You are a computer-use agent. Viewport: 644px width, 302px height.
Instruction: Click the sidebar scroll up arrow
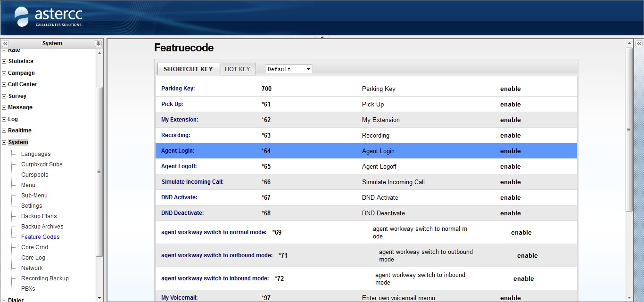tap(99, 53)
